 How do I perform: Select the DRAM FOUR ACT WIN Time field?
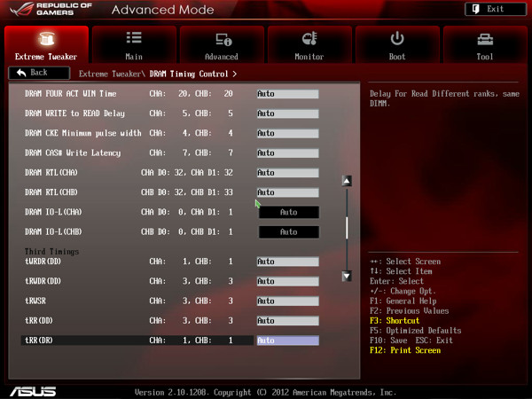[287, 93]
